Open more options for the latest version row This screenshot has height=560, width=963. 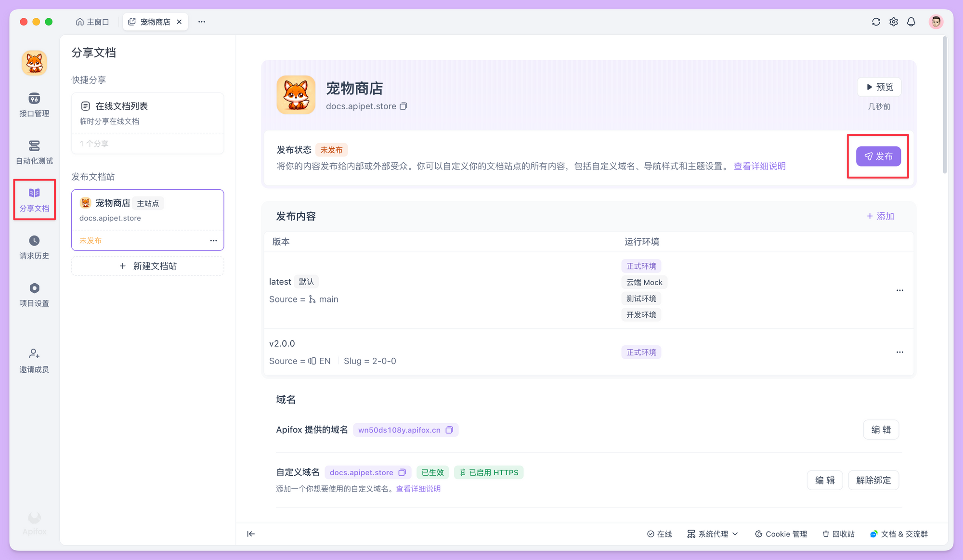coord(899,290)
